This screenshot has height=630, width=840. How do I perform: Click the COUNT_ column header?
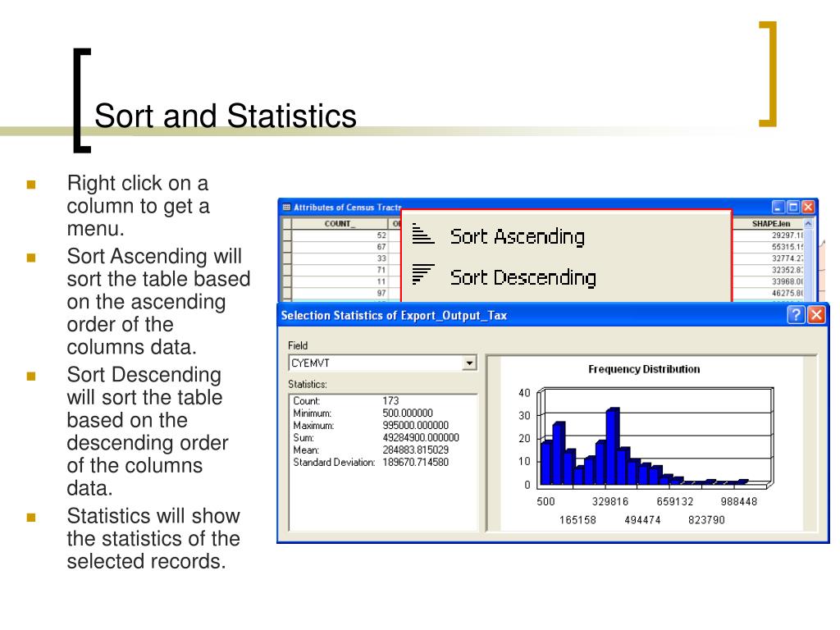click(340, 223)
